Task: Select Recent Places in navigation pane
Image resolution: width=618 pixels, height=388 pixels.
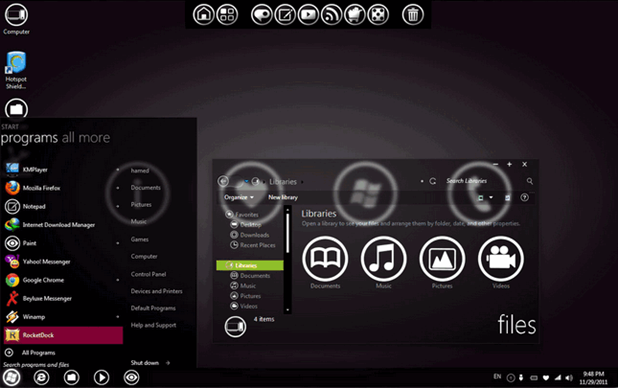Action: (x=253, y=245)
